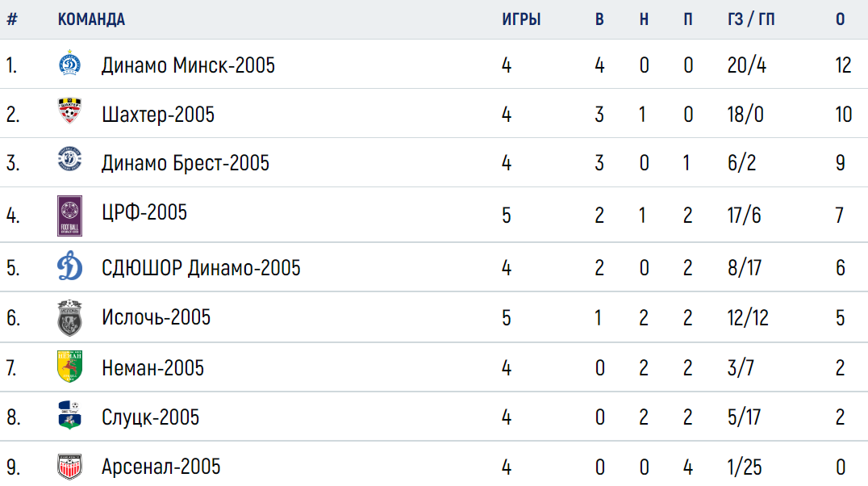
Task: Click the СДЮШОР Динамо-2005 blue D logo
Action: click(69, 266)
